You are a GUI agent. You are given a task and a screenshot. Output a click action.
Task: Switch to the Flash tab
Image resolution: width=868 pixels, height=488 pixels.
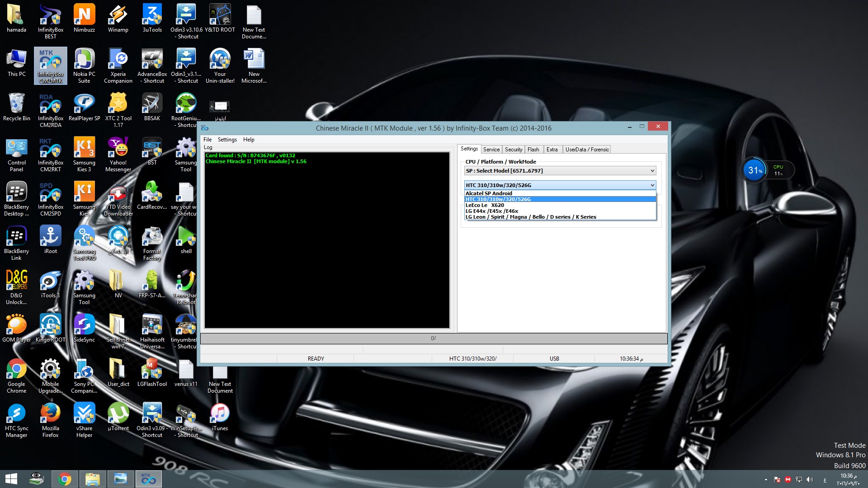click(x=533, y=150)
